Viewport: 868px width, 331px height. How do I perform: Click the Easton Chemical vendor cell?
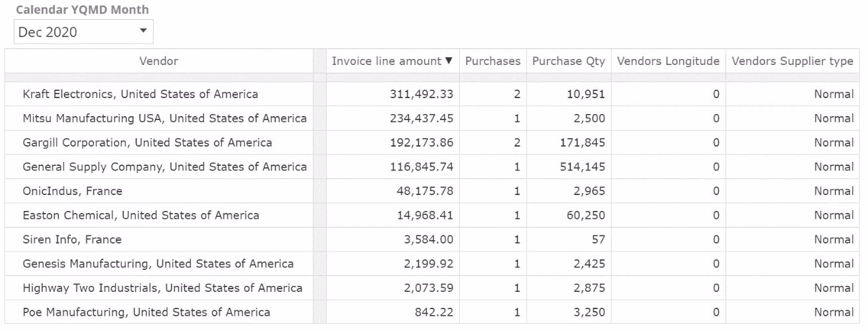click(140, 216)
